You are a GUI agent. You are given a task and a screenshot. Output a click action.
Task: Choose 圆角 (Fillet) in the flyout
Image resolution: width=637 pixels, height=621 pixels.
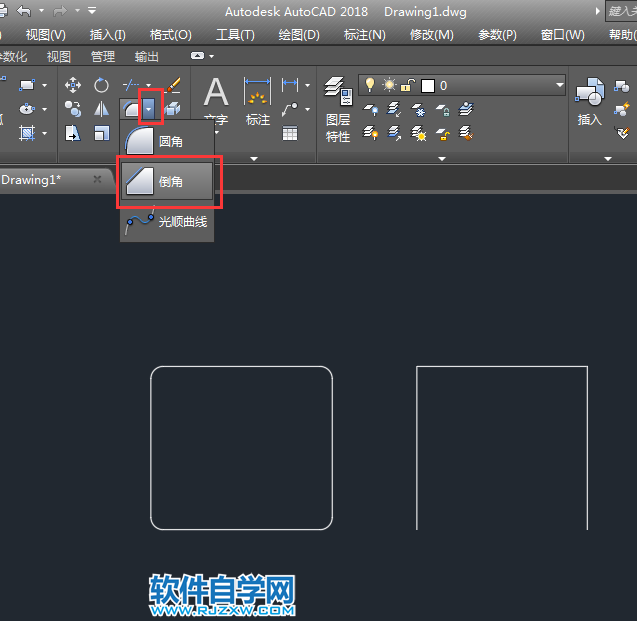pyautogui.click(x=167, y=141)
